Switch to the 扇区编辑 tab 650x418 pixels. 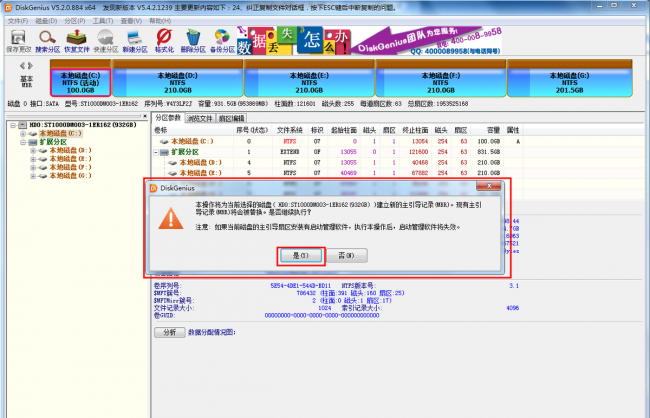231,119
